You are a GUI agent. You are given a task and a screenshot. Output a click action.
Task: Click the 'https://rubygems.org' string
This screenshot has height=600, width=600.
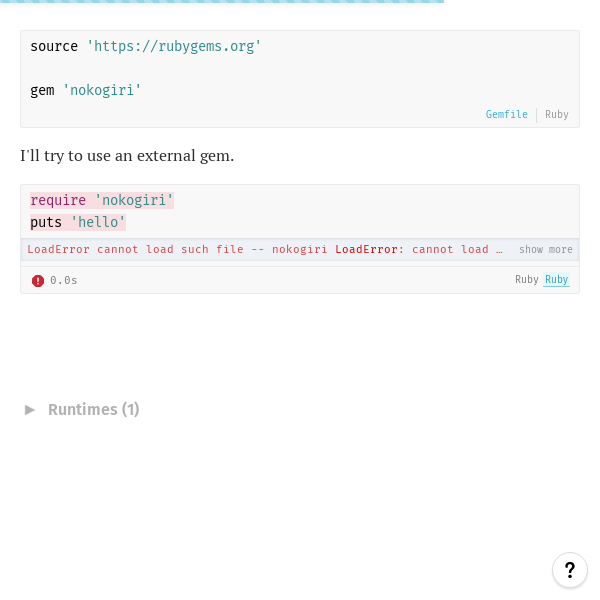point(174,46)
